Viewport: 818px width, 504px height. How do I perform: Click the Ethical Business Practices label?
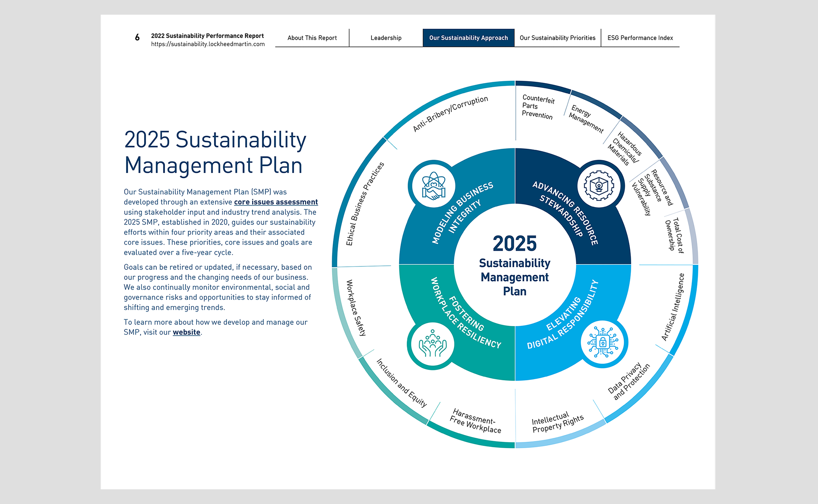pos(365,204)
